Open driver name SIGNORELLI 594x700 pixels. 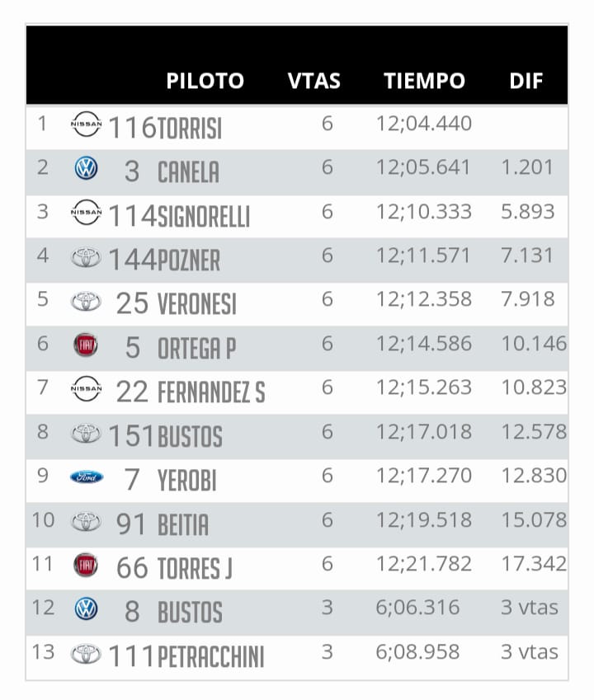204,217
